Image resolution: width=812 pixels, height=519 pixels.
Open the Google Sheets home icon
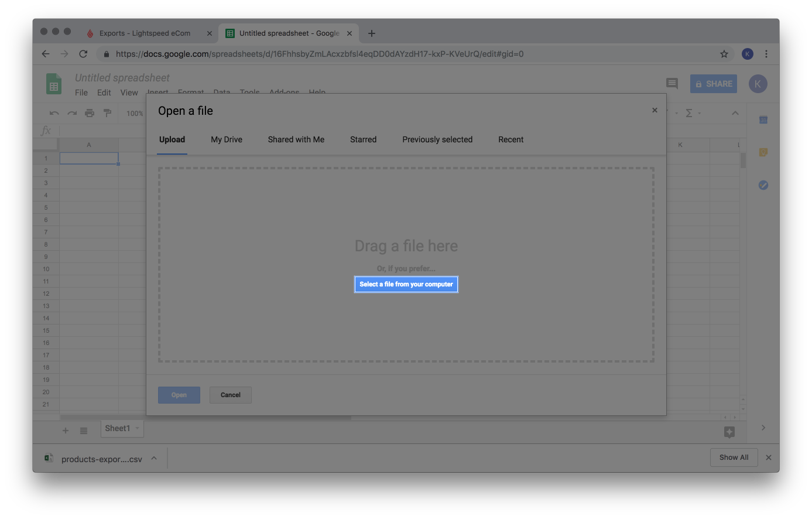point(54,84)
